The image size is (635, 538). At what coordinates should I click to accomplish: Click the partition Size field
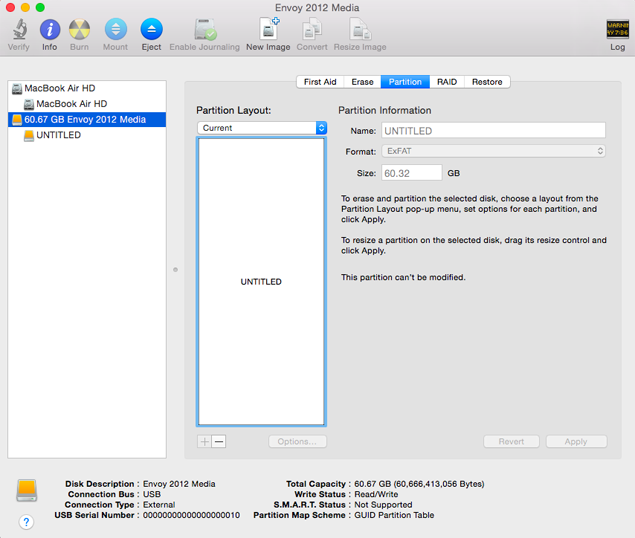(411, 173)
